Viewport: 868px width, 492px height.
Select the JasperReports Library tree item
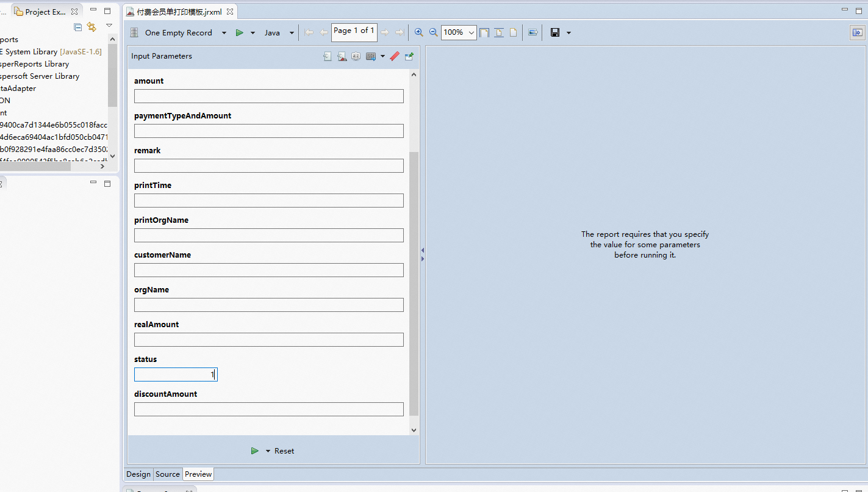[x=35, y=64]
